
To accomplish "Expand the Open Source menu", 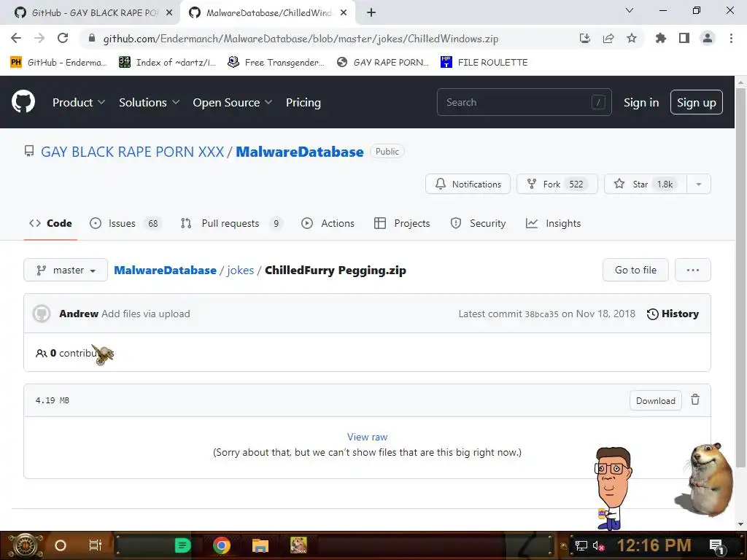I will click(x=233, y=102).
